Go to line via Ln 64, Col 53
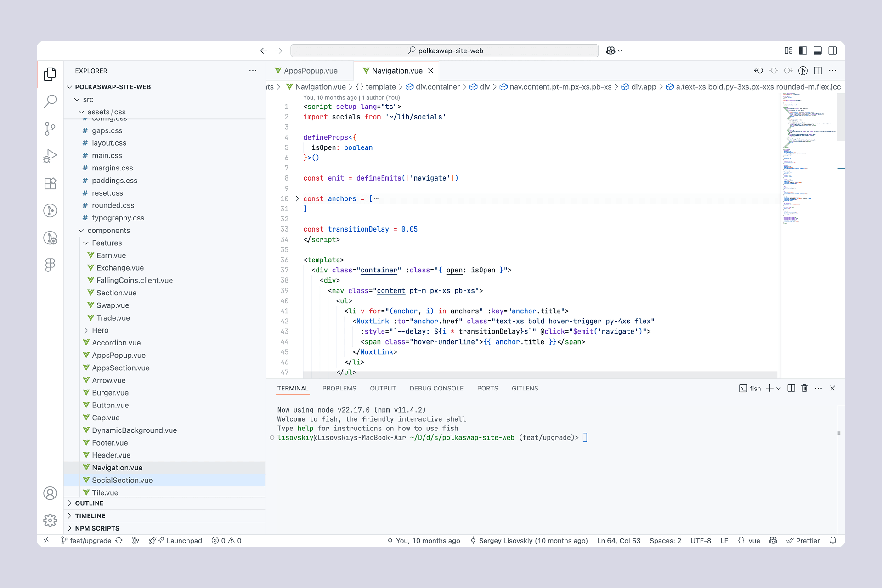 pos(618,541)
